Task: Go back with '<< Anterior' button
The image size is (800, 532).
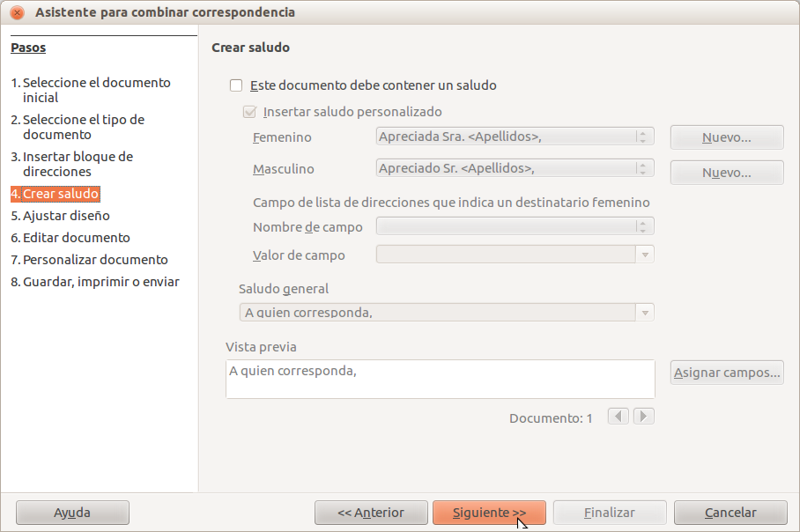Action: 370,513
